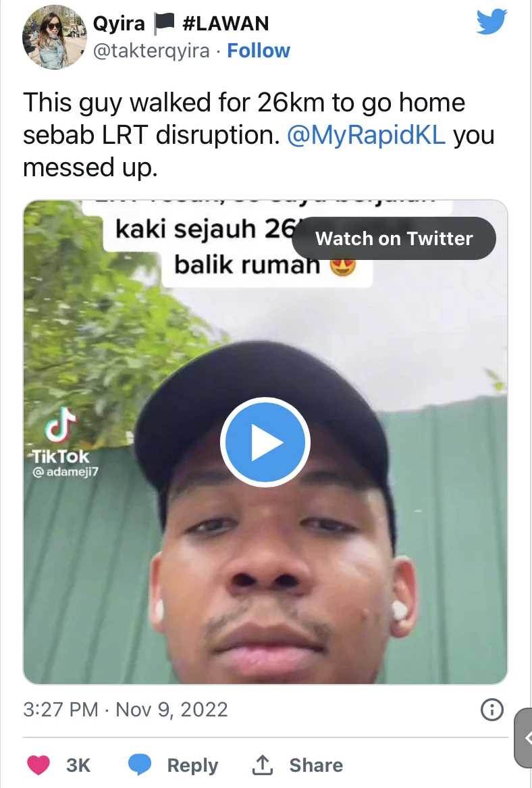Expand the side panel chevron tab
Image resolution: width=532 pixels, height=788 pixels.
pyautogui.click(x=523, y=737)
